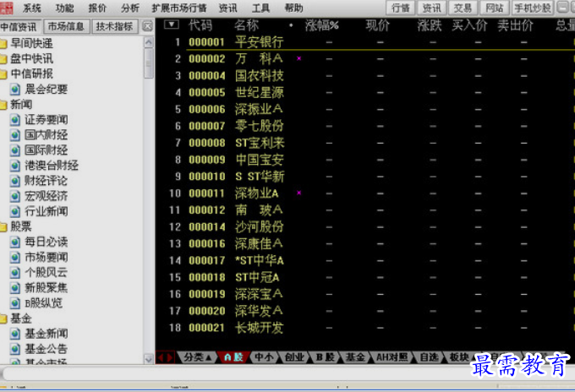Open the 扩展市场行情 menu
Viewport: 575px width, 392px height.
coord(179,8)
